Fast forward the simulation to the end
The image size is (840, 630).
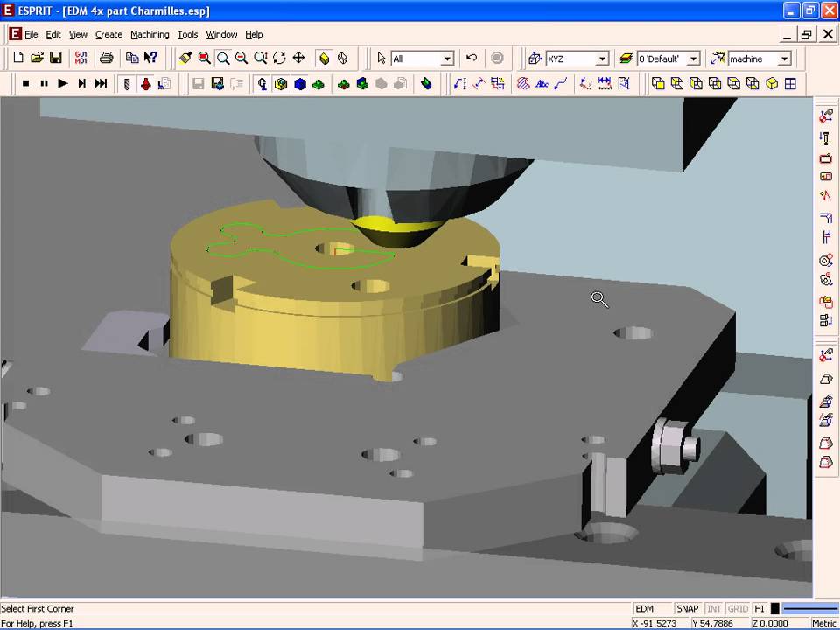pyautogui.click(x=101, y=84)
